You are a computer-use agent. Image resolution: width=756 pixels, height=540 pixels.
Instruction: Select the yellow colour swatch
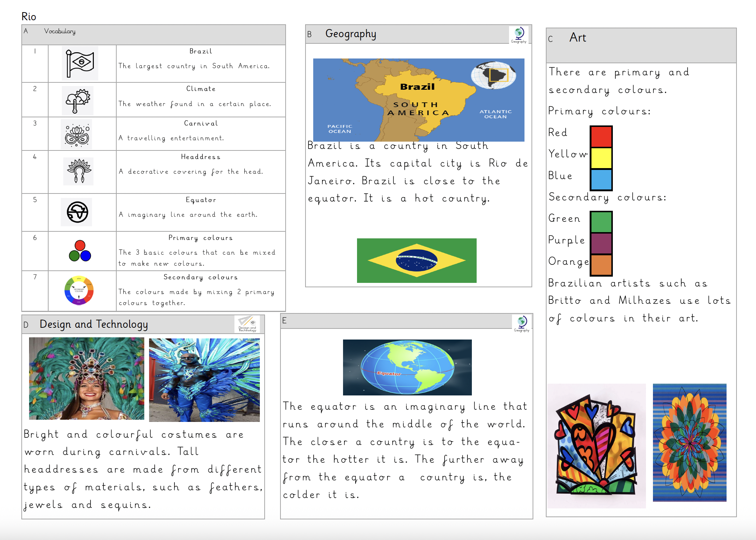pyautogui.click(x=601, y=158)
